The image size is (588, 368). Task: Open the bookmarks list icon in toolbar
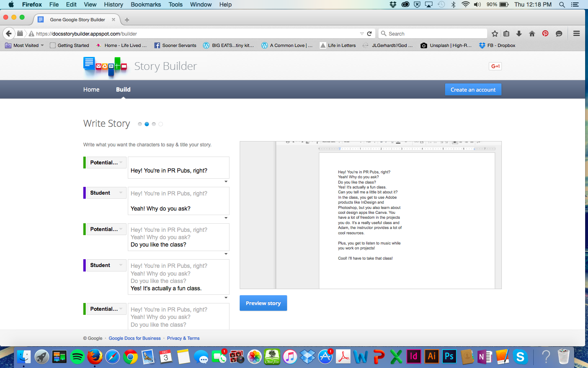tap(506, 34)
